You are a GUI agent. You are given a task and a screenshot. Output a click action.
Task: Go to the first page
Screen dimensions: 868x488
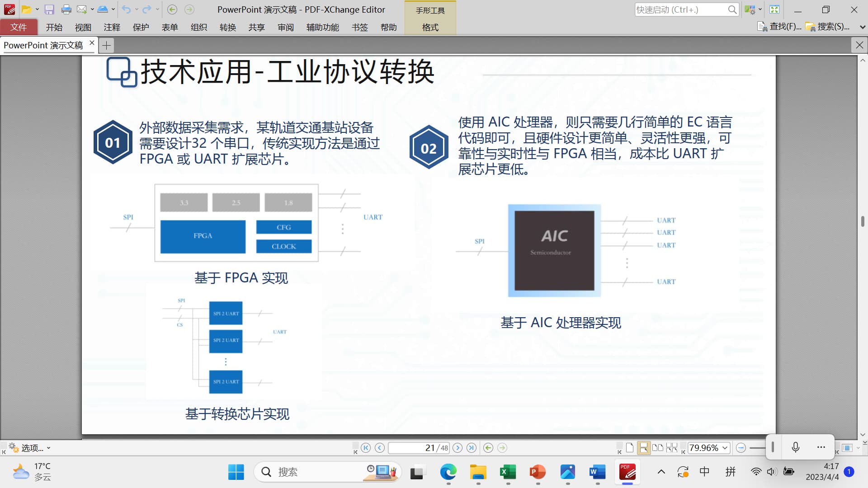point(366,448)
